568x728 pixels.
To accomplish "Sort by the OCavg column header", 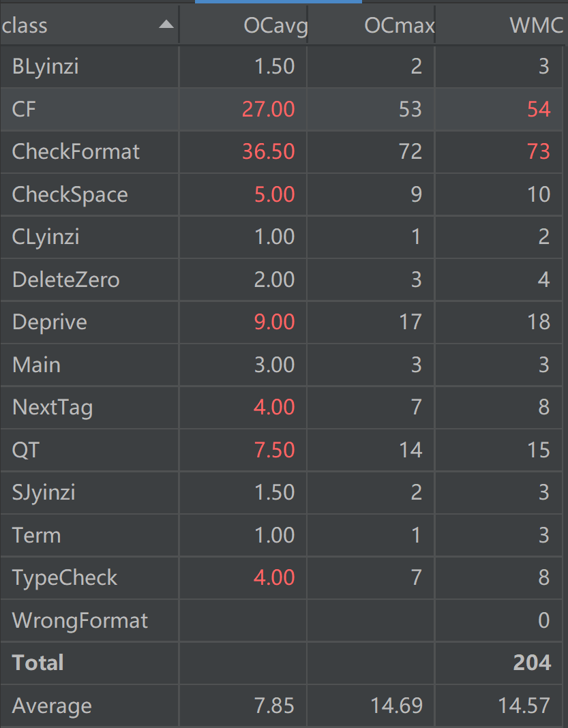I will [x=275, y=26].
